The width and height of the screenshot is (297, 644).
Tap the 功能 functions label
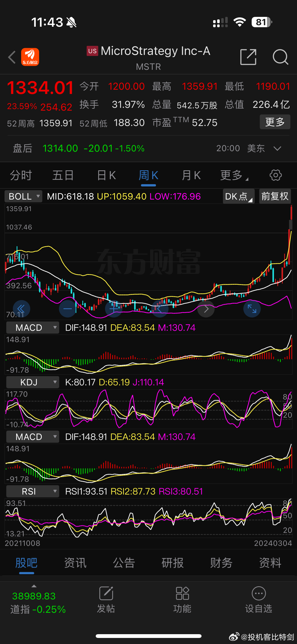coord(182,608)
